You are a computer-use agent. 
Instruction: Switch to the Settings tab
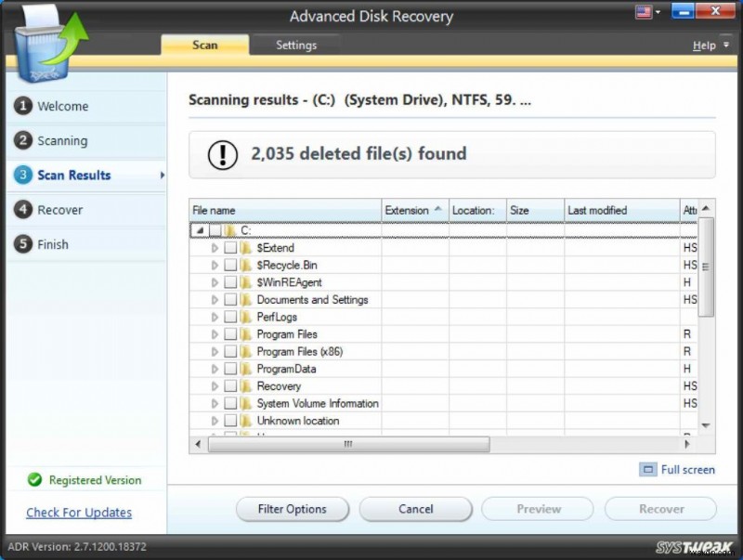pyautogui.click(x=295, y=44)
